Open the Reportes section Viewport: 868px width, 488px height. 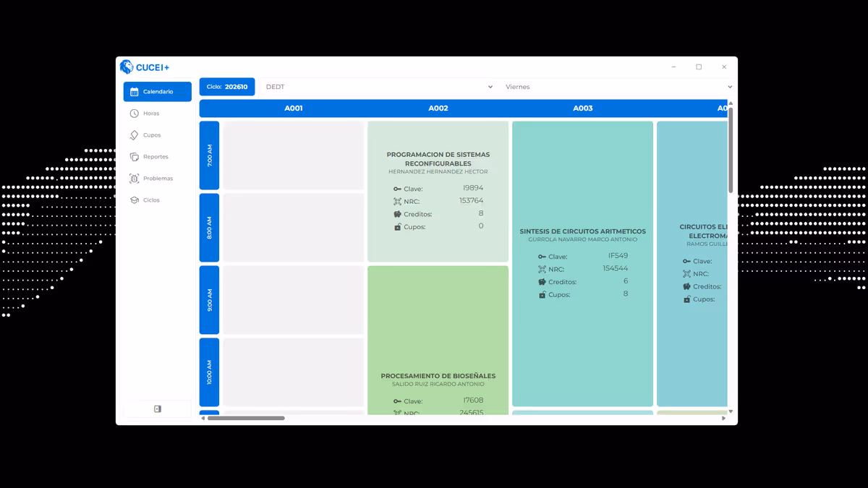(x=157, y=157)
